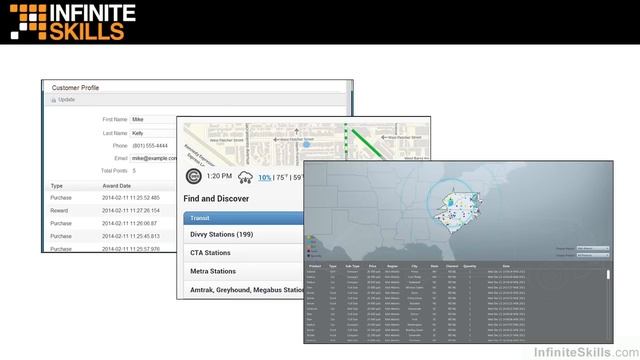Click award date 2014-02-11 11:25:52.485
Screen dimensions: 640x360
coord(131,198)
